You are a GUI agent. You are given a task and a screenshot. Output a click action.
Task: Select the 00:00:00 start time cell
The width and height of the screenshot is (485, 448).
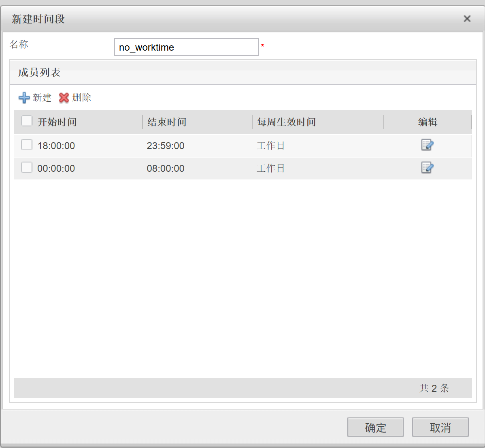(56, 169)
